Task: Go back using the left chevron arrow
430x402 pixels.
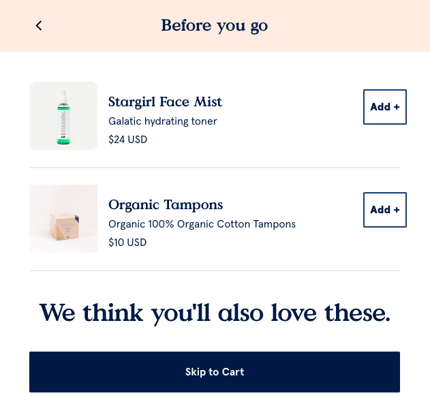Action: pos(39,26)
